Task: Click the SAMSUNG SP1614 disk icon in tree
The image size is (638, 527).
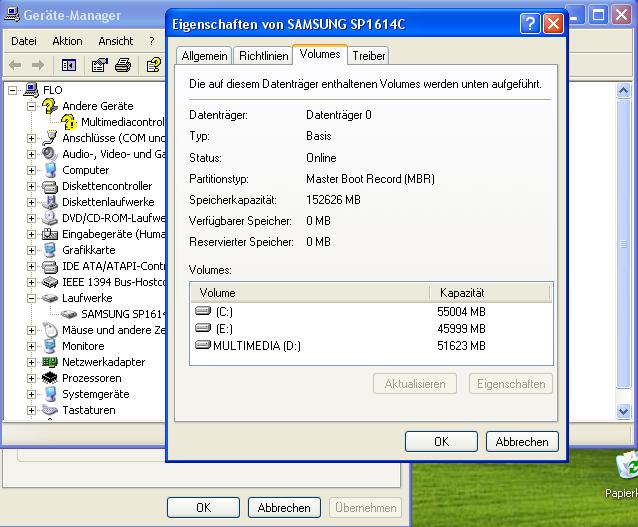Action: tap(69, 314)
